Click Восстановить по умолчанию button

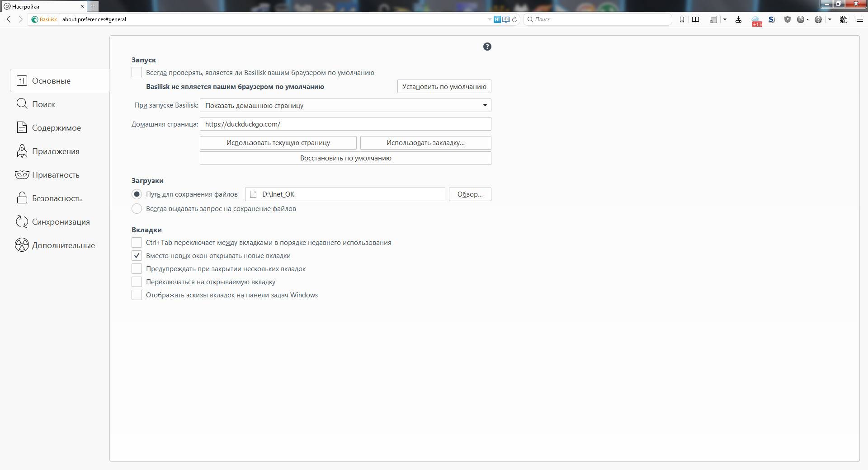pos(345,158)
